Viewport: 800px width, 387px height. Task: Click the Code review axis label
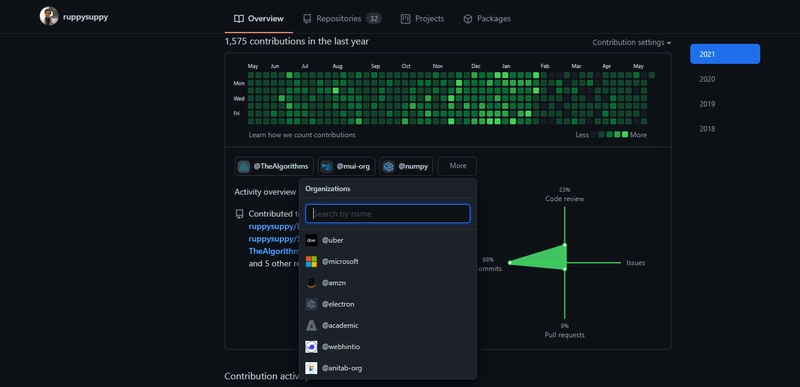tap(565, 199)
